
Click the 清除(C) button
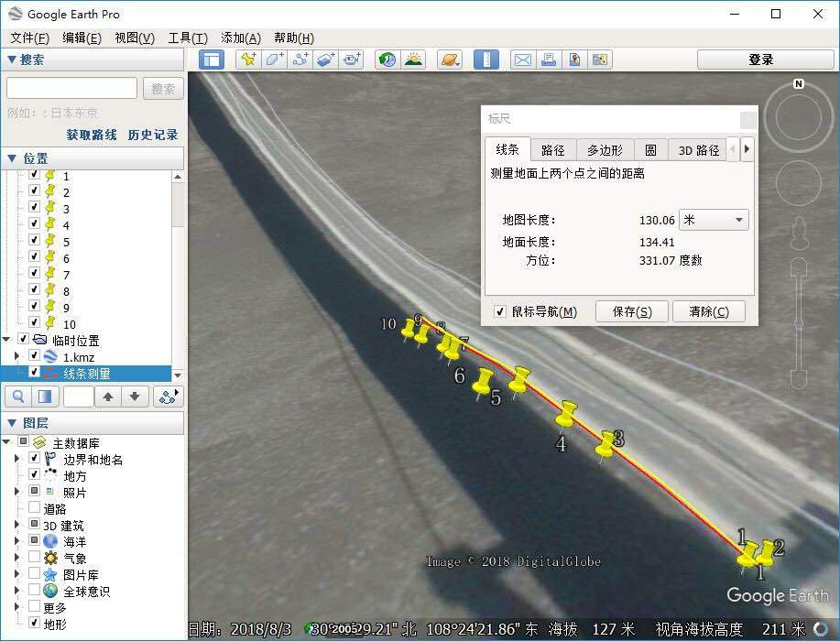click(708, 311)
